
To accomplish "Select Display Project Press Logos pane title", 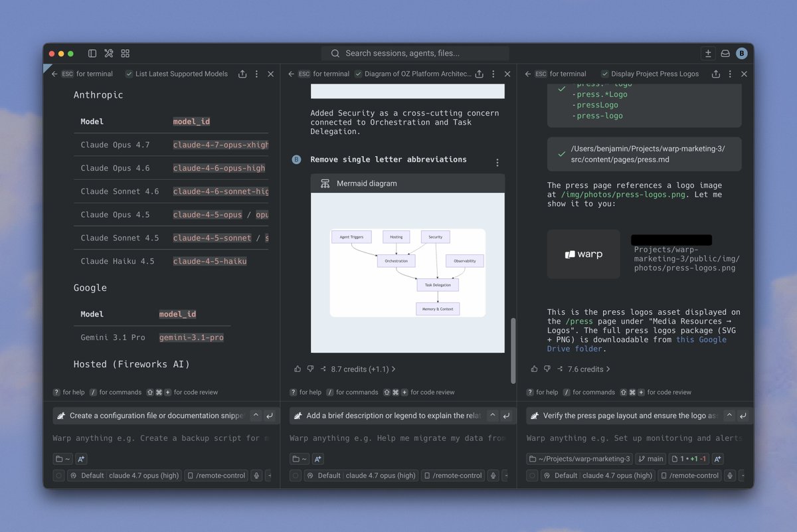I will (655, 74).
